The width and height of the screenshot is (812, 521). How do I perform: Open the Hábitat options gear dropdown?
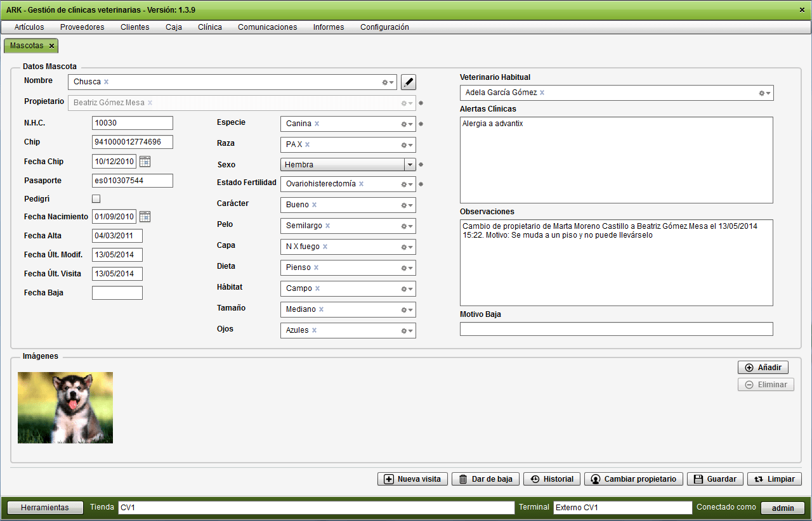coord(407,289)
